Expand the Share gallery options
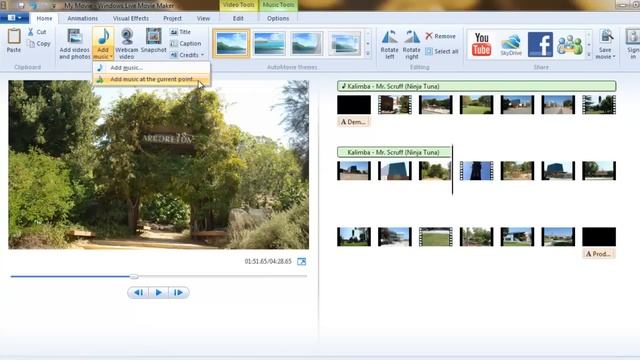Image resolution: width=640 pixels, height=360 pixels. click(x=589, y=54)
